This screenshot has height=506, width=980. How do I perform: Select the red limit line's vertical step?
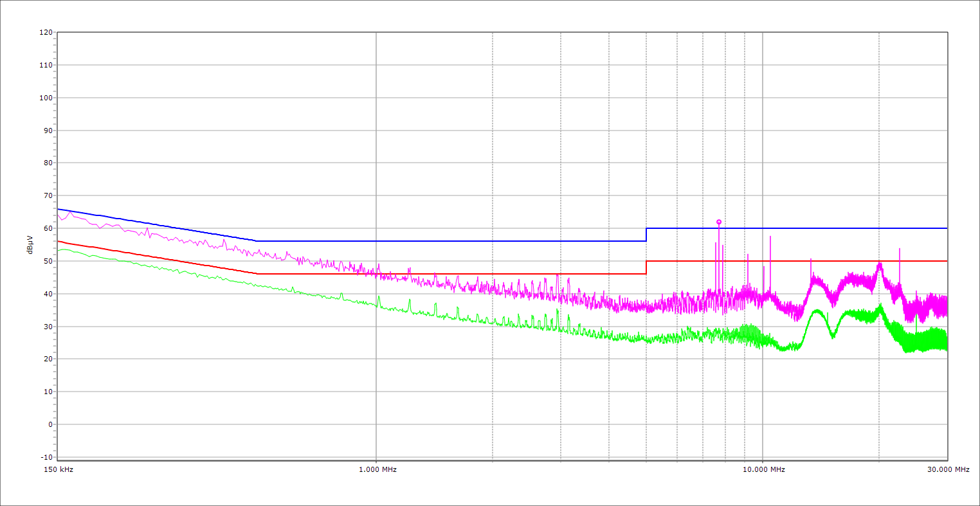pyautogui.click(x=646, y=267)
